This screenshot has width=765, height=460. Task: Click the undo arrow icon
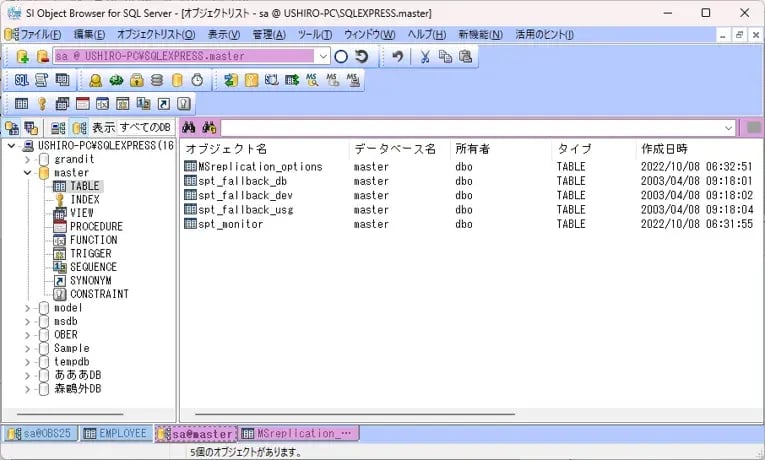click(397, 57)
